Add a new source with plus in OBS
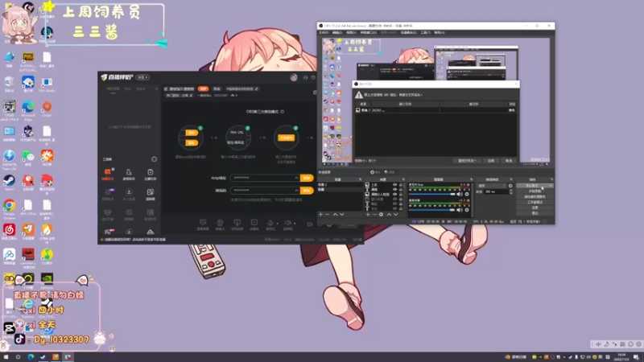The width and height of the screenshot is (644, 362). 368,214
